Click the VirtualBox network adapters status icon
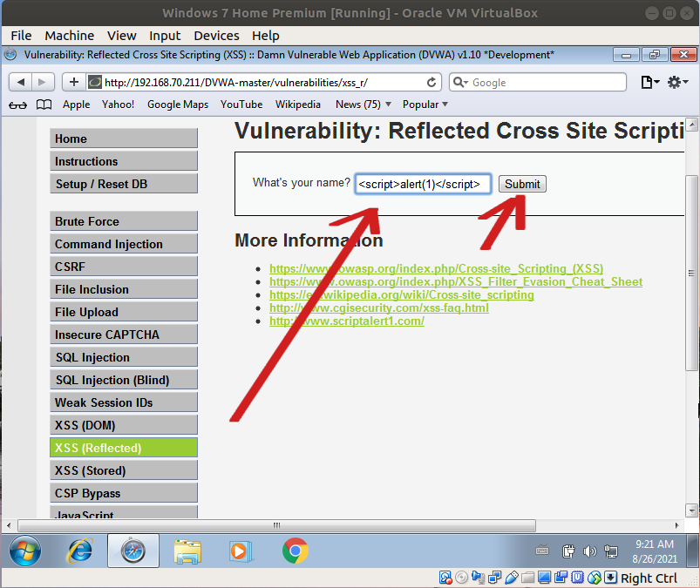Image resolution: width=700 pixels, height=588 pixels. (494, 578)
